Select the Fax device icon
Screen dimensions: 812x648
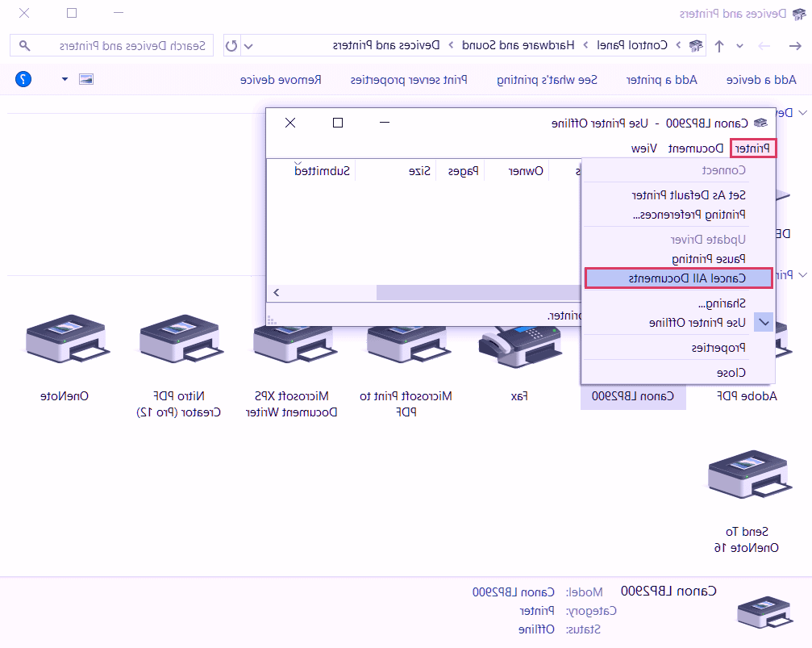(520, 346)
